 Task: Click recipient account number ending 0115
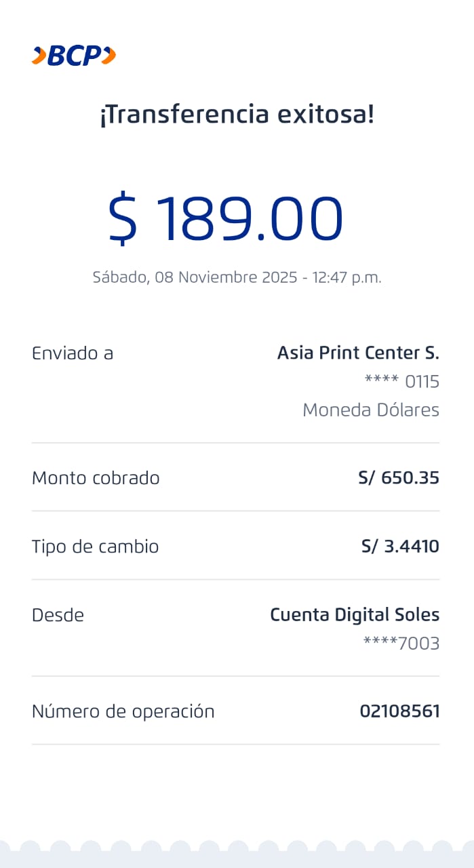point(401,382)
